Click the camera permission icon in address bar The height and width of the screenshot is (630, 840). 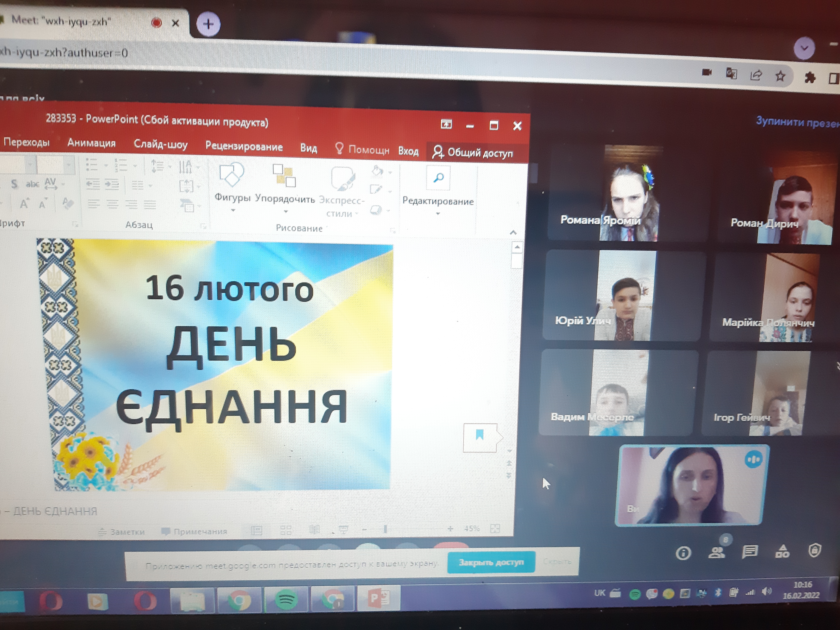tap(707, 72)
